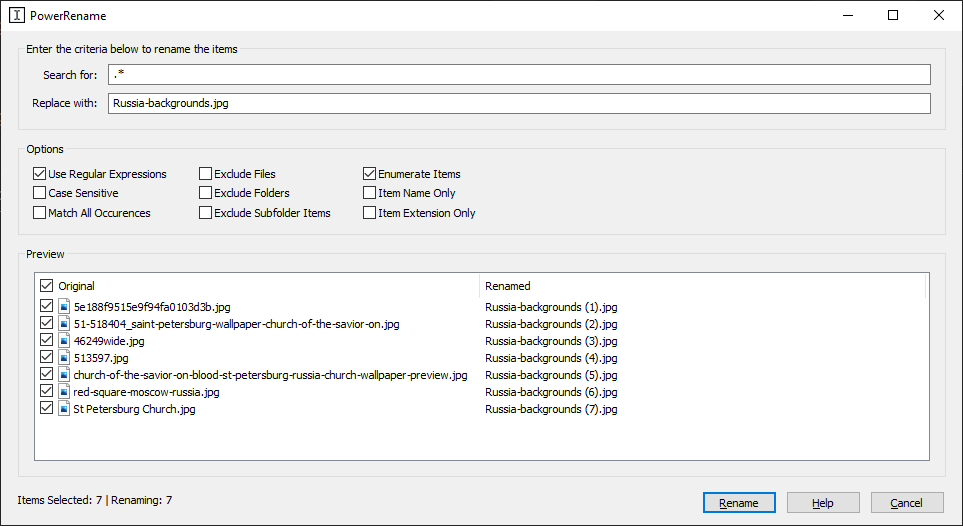Enable Exclude Folders checkbox
Screen dimensions: 963x526
coord(206,193)
